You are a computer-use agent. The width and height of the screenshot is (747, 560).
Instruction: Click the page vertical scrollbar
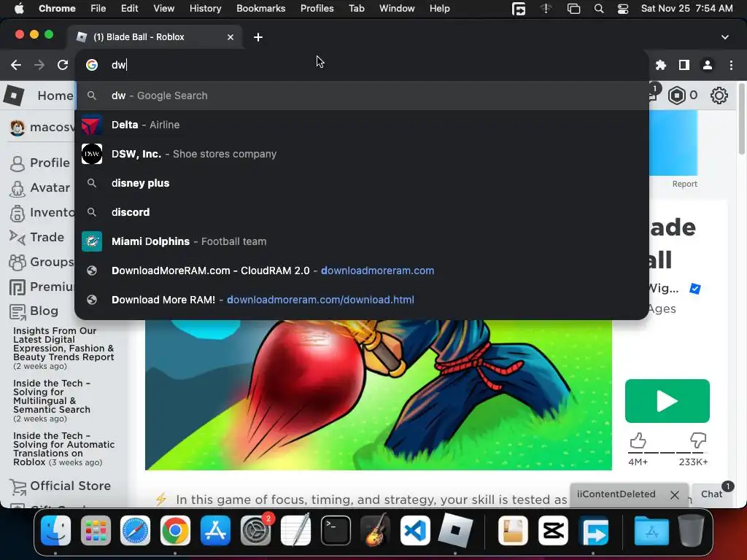[741, 119]
